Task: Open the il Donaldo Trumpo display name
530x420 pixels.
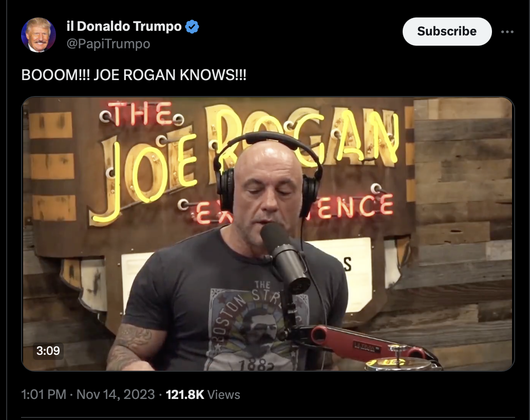Action: (x=124, y=26)
